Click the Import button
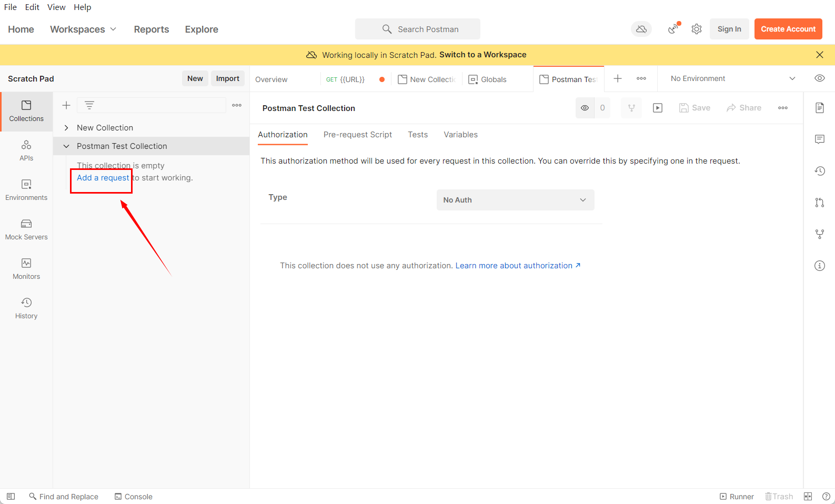 (228, 78)
